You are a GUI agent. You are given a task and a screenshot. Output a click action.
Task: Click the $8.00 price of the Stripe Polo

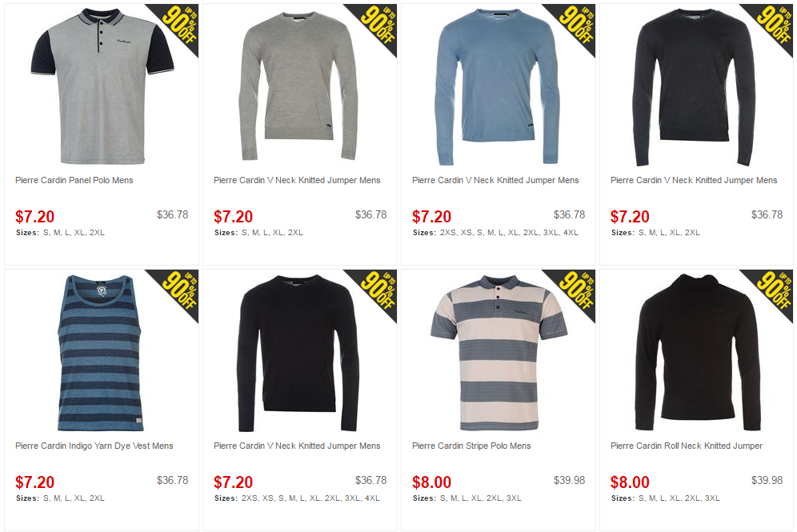(431, 482)
